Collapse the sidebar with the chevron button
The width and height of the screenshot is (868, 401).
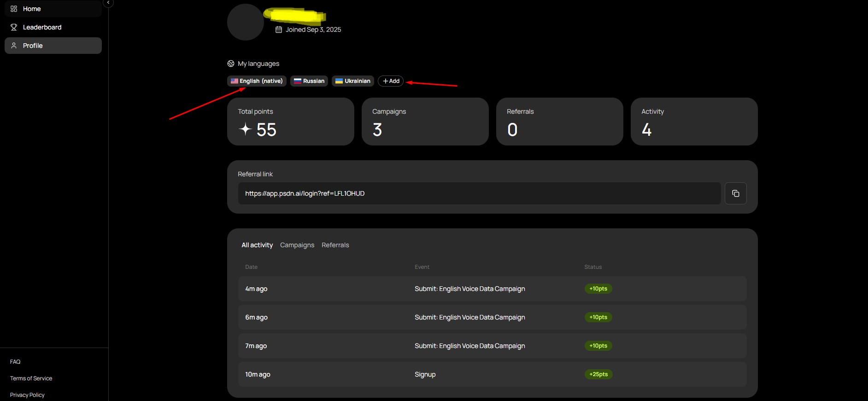(108, 3)
